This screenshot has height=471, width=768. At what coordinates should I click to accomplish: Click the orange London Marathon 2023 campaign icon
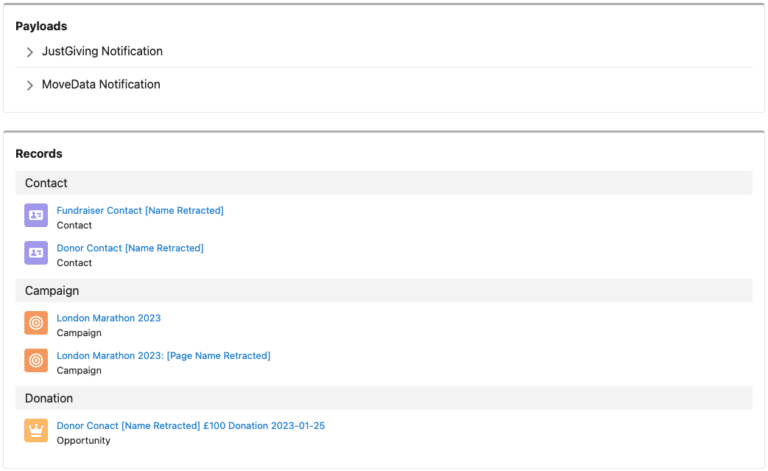click(36, 323)
